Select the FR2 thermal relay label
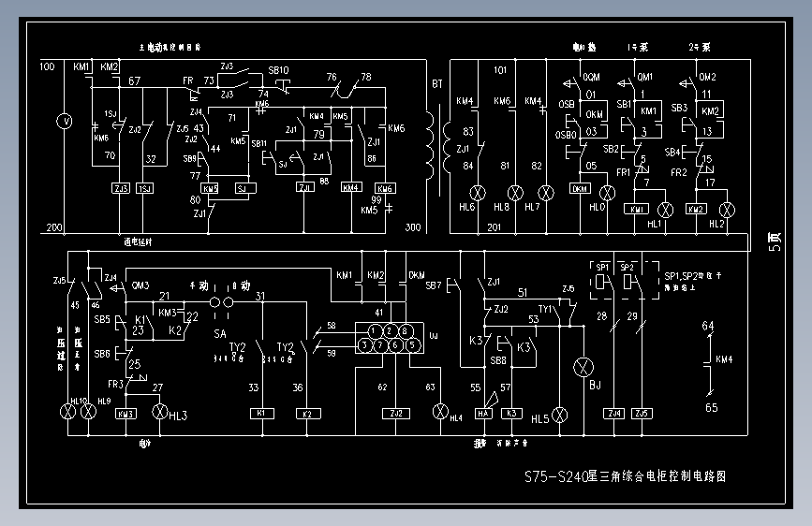This screenshot has width=812, height=526. (679, 172)
